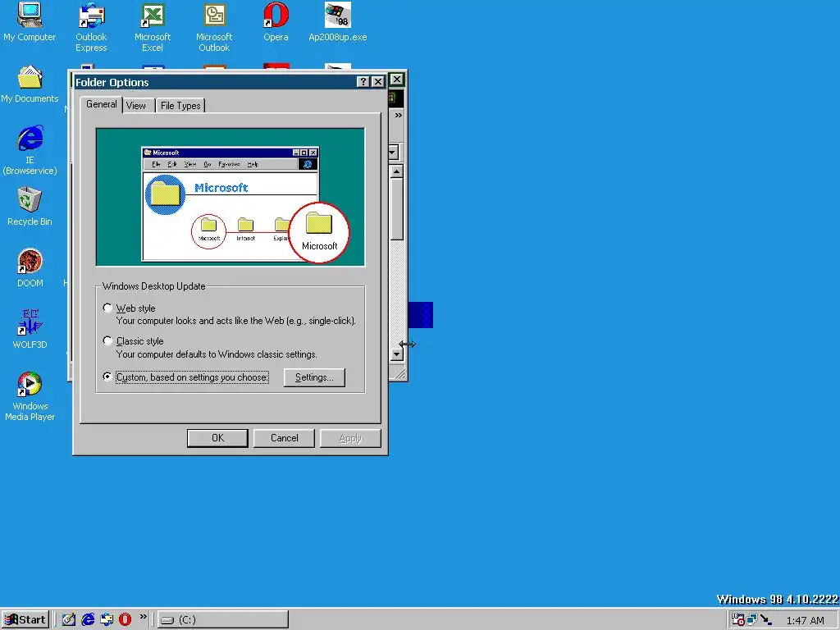Click the Task Scheduler tray icon
This screenshot has width=840, height=630.
[x=737, y=620]
